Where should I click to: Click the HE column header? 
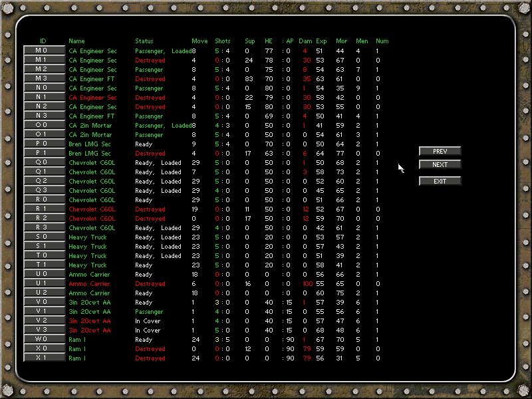pos(269,41)
